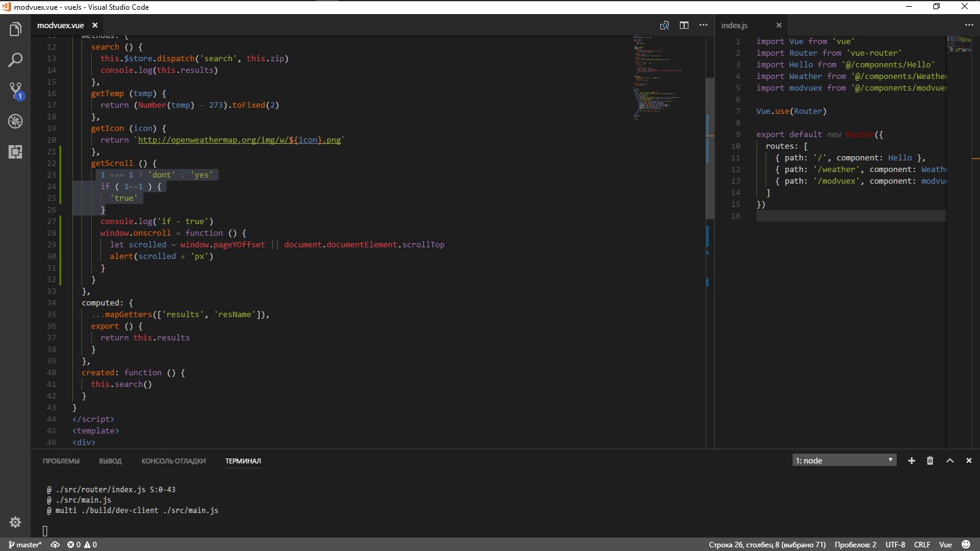The image size is (980, 551).
Task: Click the vertical scrollbar of modvuex.vue editor
Action: (710, 148)
